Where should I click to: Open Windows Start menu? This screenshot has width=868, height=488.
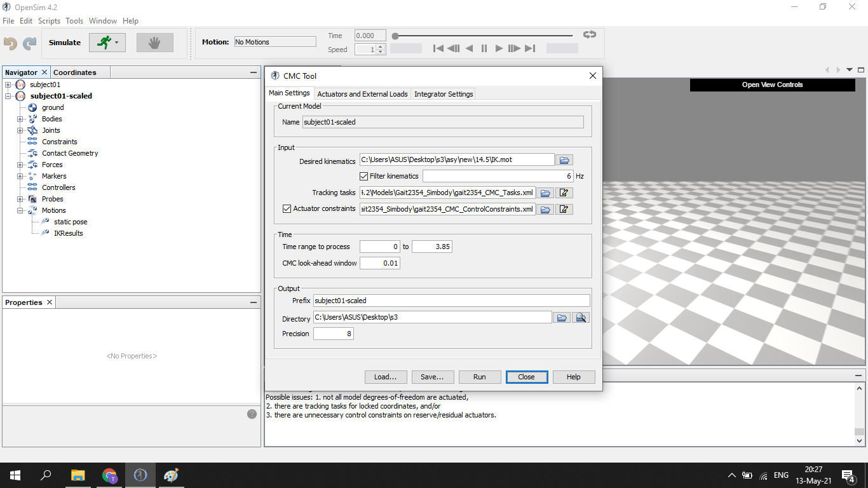pos(15,475)
